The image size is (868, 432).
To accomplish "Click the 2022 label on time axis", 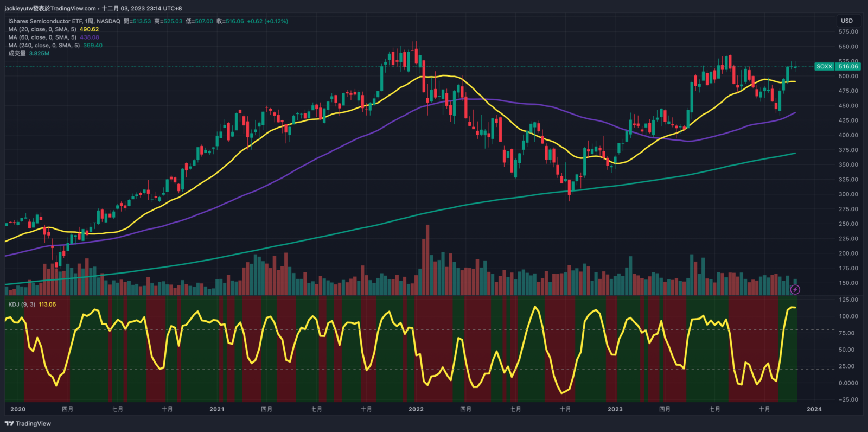I will (x=416, y=409).
